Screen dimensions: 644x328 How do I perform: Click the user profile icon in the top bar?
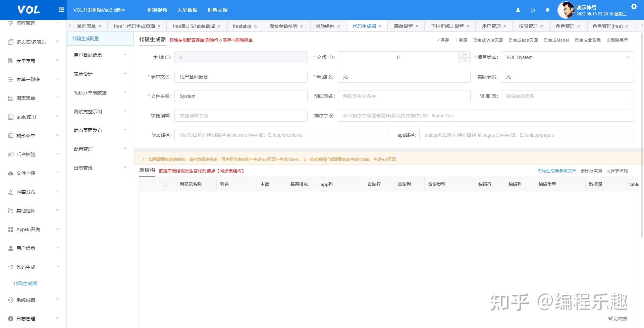518,10
